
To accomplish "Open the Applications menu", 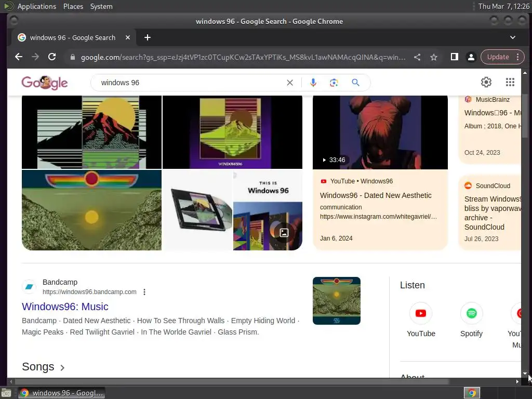I will 37,6.
